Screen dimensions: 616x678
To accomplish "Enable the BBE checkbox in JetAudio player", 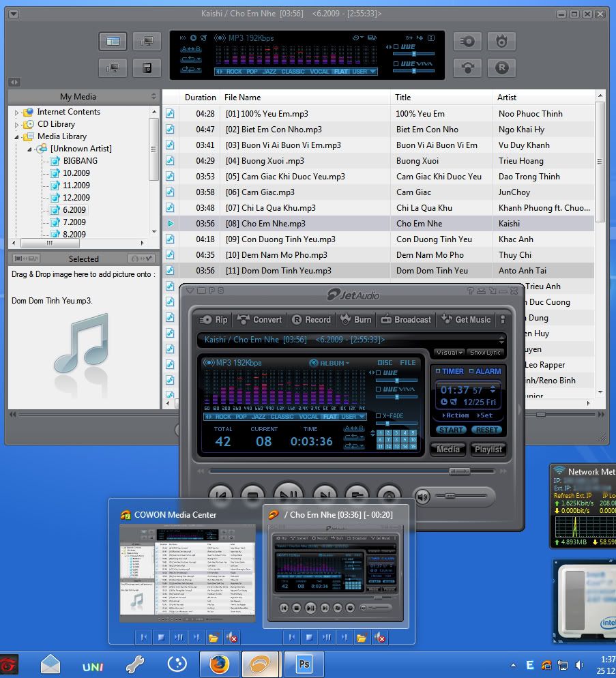I will click(x=379, y=372).
